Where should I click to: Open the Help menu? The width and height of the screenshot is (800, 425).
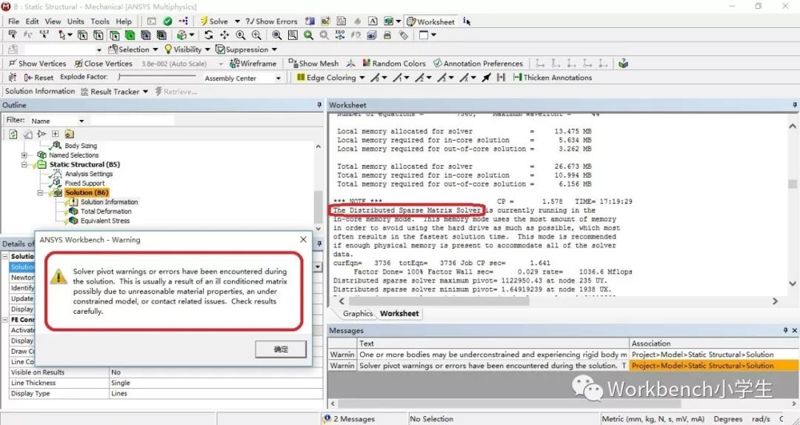pos(123,21)
